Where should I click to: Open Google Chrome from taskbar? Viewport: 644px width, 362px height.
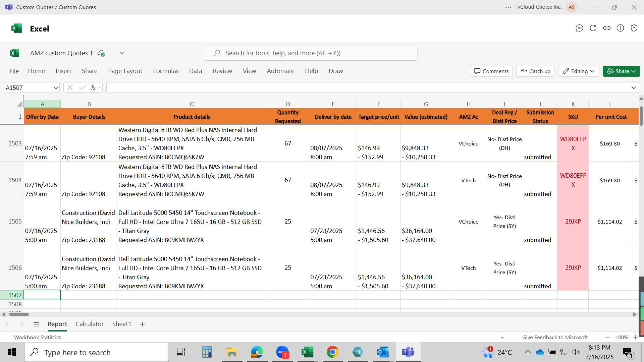[x=332, y=352]
